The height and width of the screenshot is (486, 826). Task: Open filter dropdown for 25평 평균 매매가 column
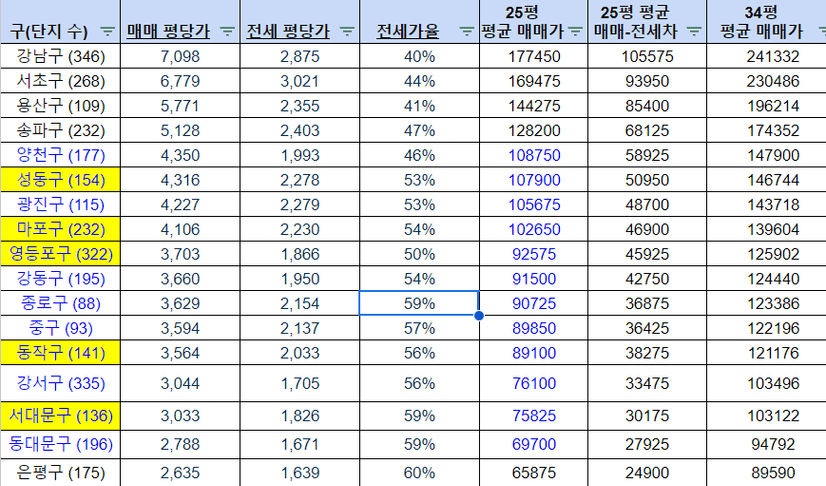576,32
